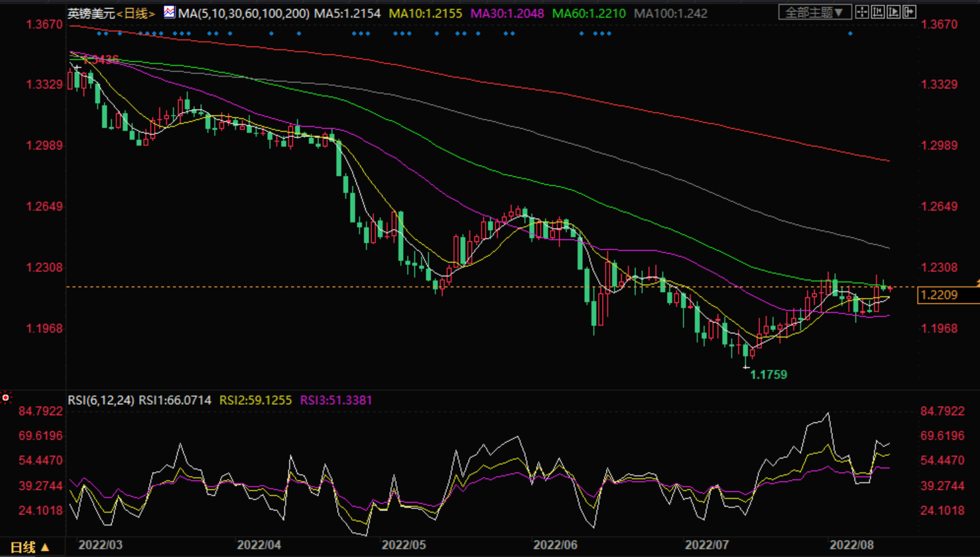The image size is (980, 557).
Task: Click the MA indicator chart icon
Action: pyautogui.click(x=169, y=12)
